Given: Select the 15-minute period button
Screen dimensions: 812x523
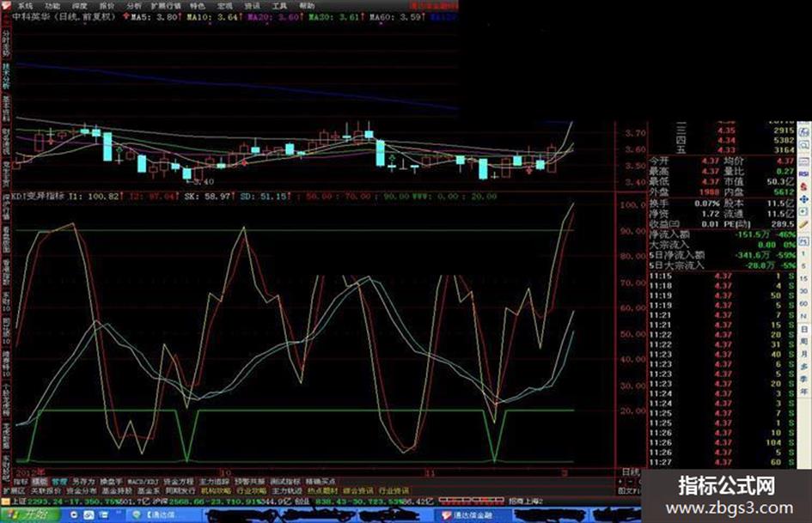Looking at the screenshot, I should 803,278.
